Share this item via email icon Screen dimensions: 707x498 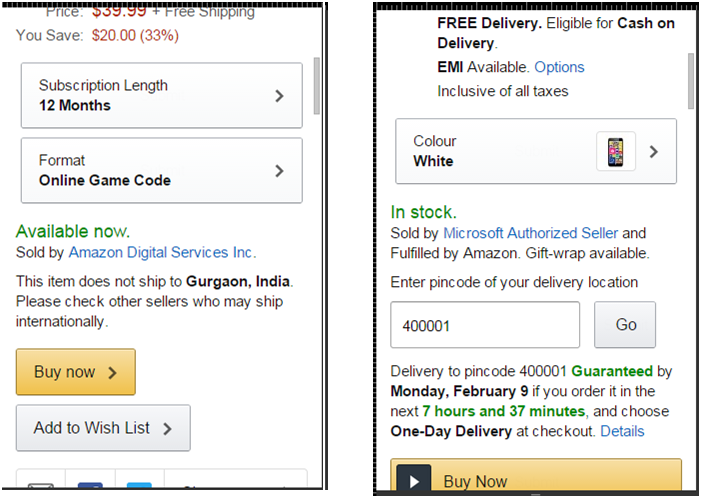click(x=41, y=487)
